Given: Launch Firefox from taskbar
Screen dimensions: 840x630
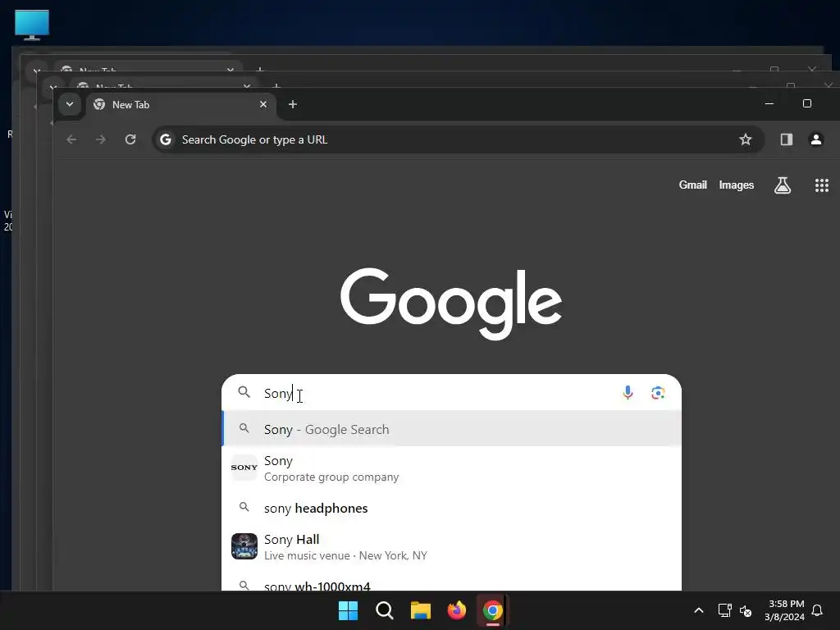Looking at the screenshot, I should (x=457, y=610).
